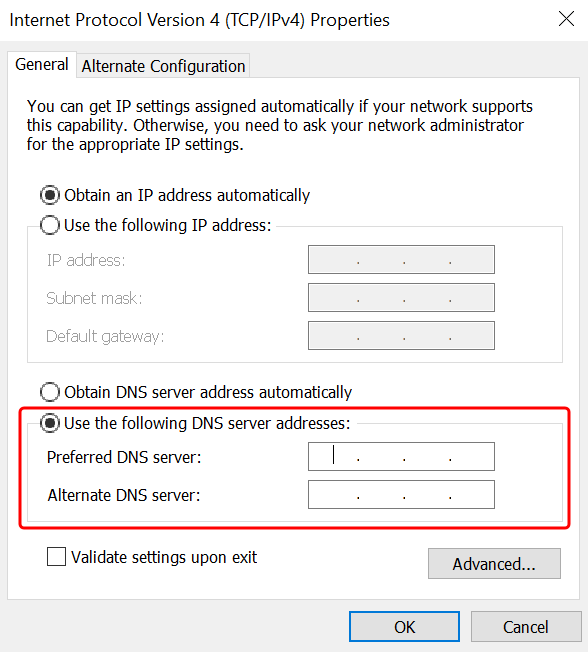Click the Default gateway input field
588x652 pixels.
coord(401,335)
